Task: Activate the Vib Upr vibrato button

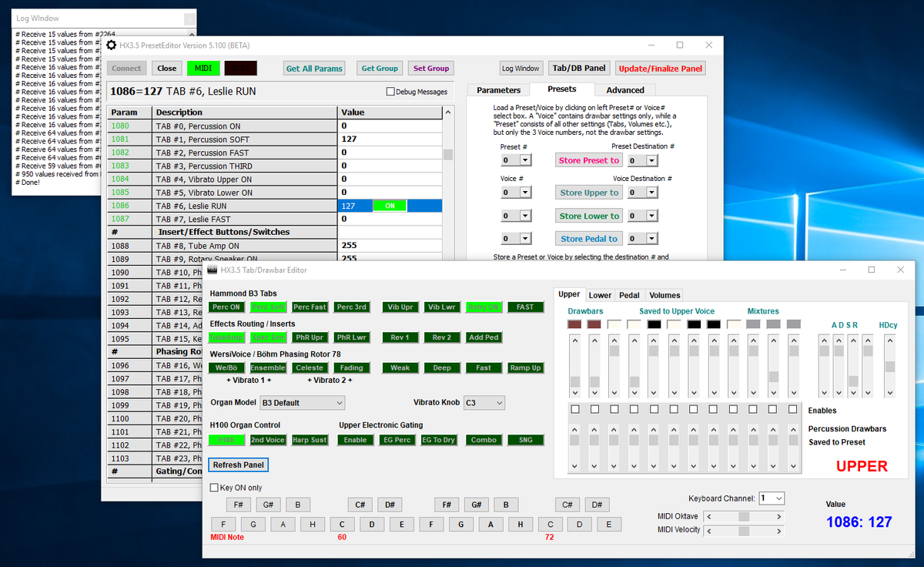Action: click(x=400, y=307)
